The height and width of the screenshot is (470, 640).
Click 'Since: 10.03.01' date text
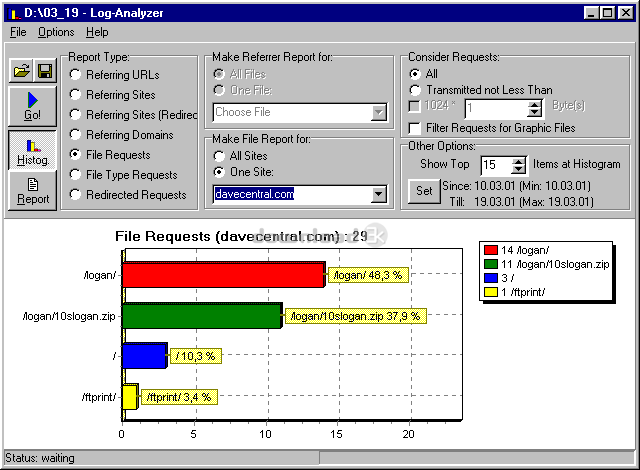478,186
